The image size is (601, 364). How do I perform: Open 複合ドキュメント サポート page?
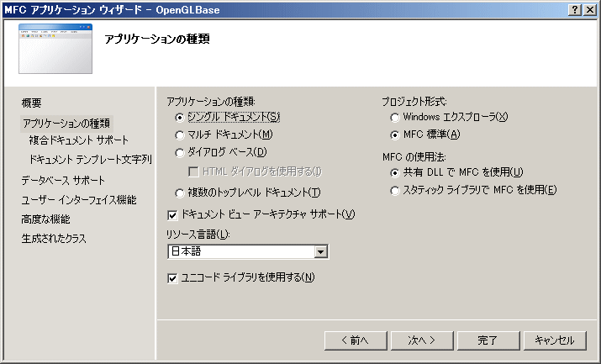(78, 140)
